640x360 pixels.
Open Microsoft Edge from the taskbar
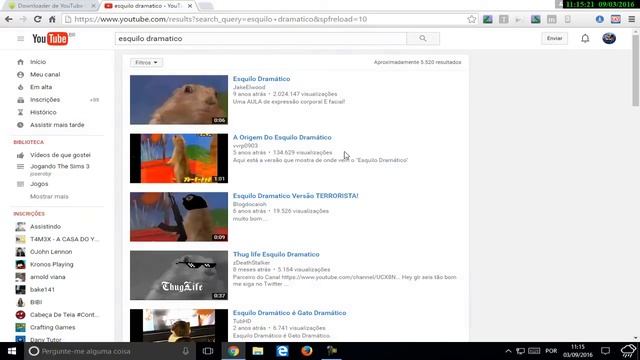pos(282,351)
